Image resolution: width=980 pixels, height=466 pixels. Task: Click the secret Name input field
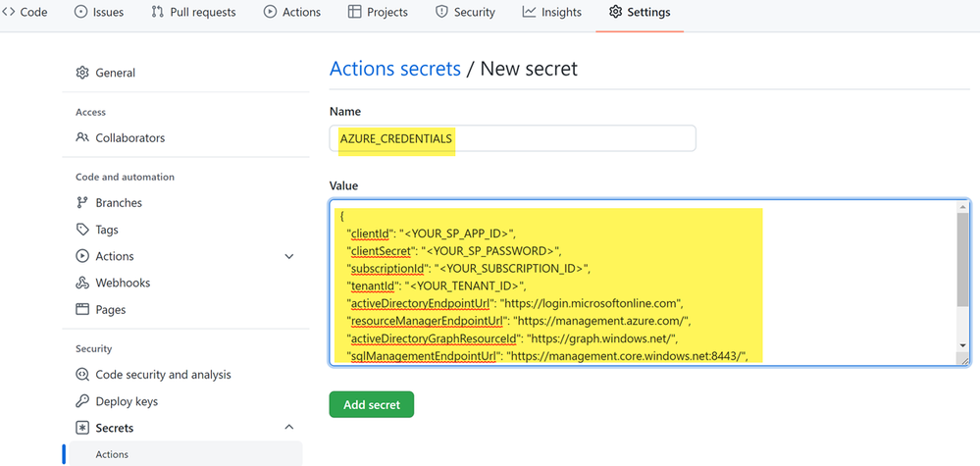[x=512, y=138]
